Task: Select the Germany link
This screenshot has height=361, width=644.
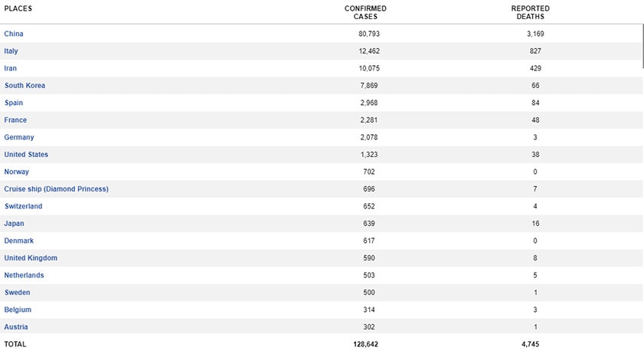Action: 19,137
